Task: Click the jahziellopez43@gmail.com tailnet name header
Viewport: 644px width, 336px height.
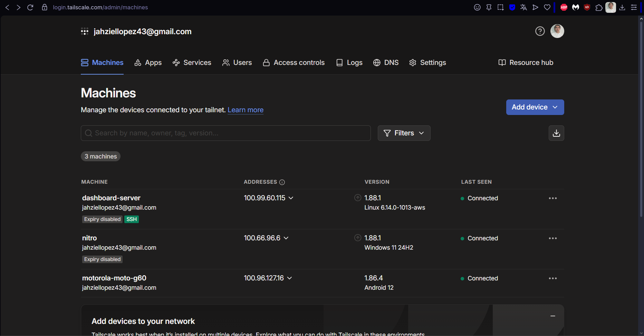Action: point(143,31)
